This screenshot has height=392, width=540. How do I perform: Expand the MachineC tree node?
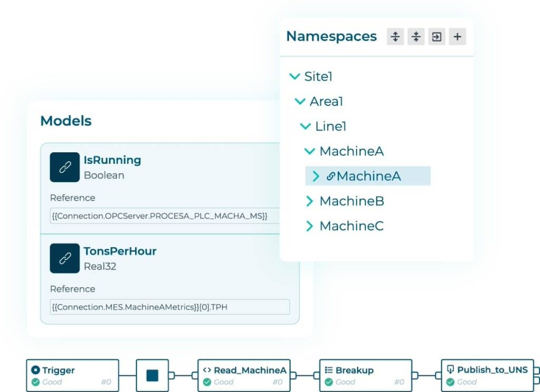click(x=310, y=226)
